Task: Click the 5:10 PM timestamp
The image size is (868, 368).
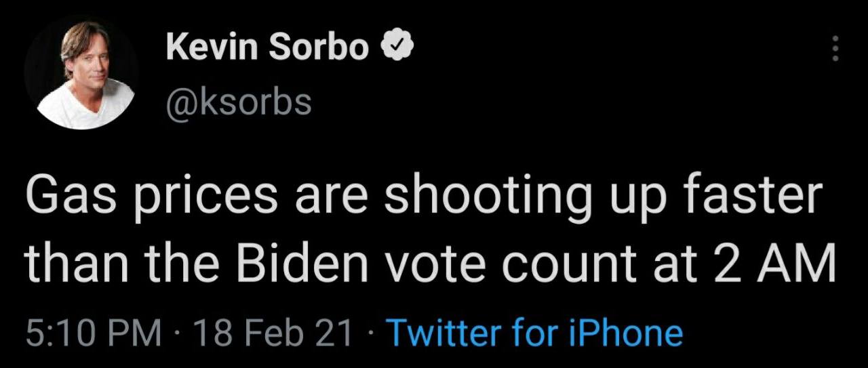Action: pos(94,333)
